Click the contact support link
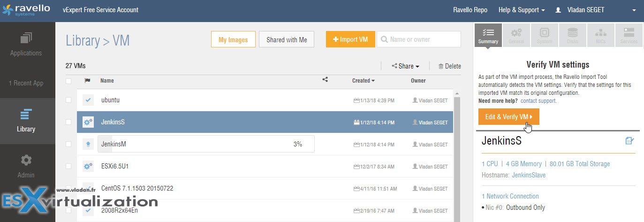The height and width of the screenshot is (222, 644). (x=538, y=101)
